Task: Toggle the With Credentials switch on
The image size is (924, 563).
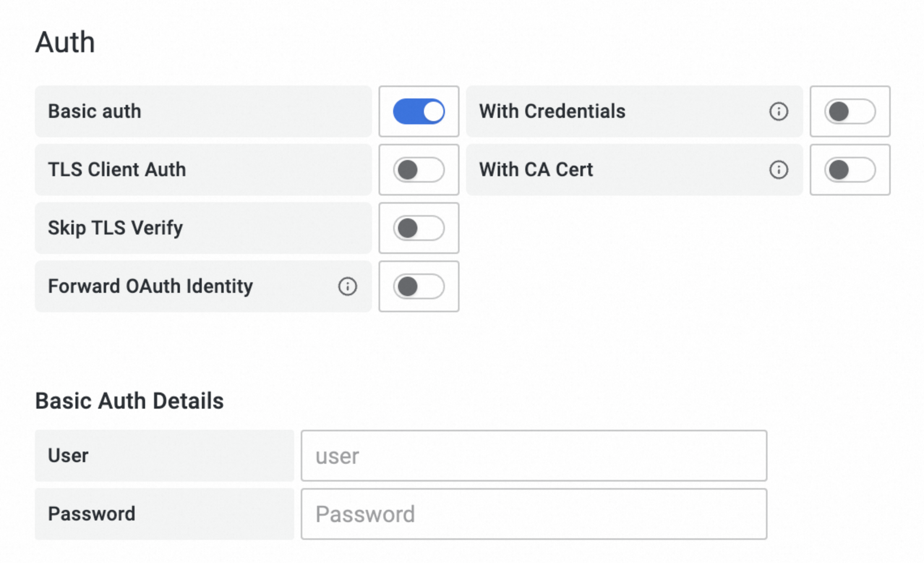Action: (x=850, y=111)
